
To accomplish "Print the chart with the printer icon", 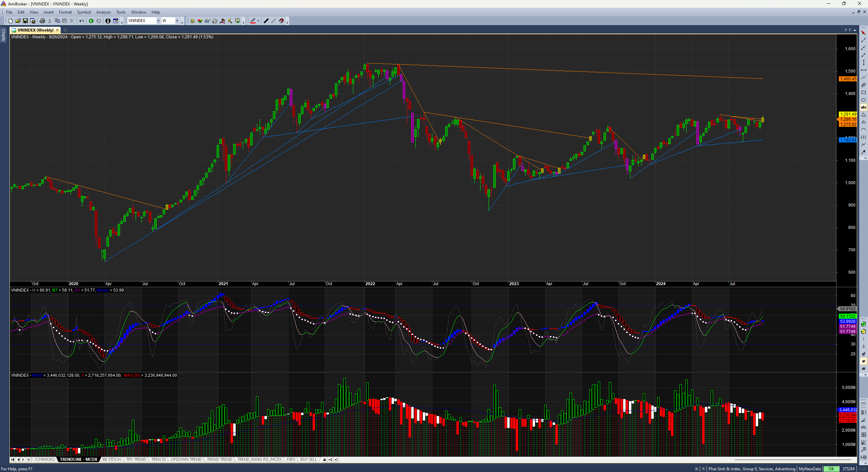I will tap(42, 21).
